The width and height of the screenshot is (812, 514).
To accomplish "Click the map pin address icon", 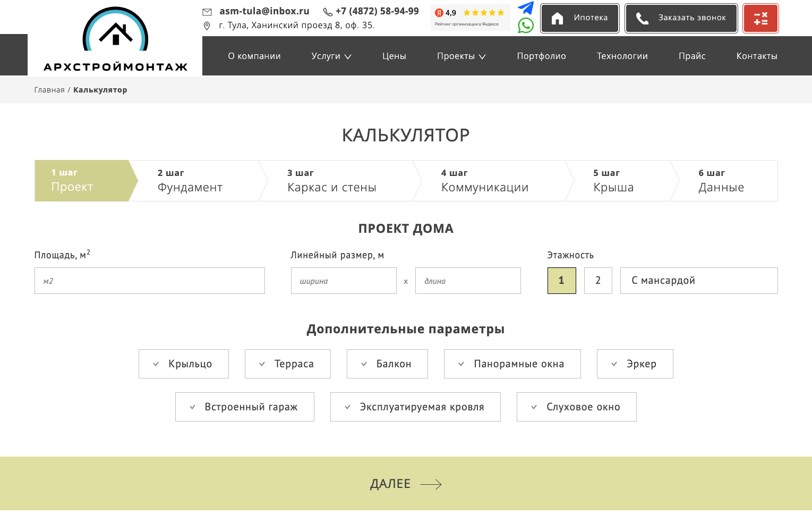I will pos(207,26).
